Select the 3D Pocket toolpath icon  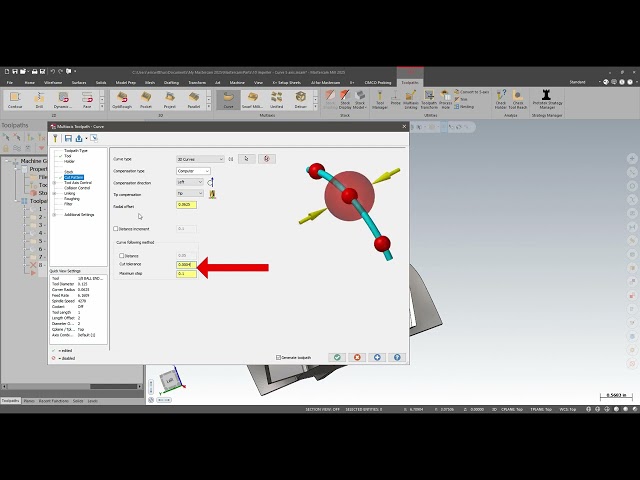[x=146, y=100]
